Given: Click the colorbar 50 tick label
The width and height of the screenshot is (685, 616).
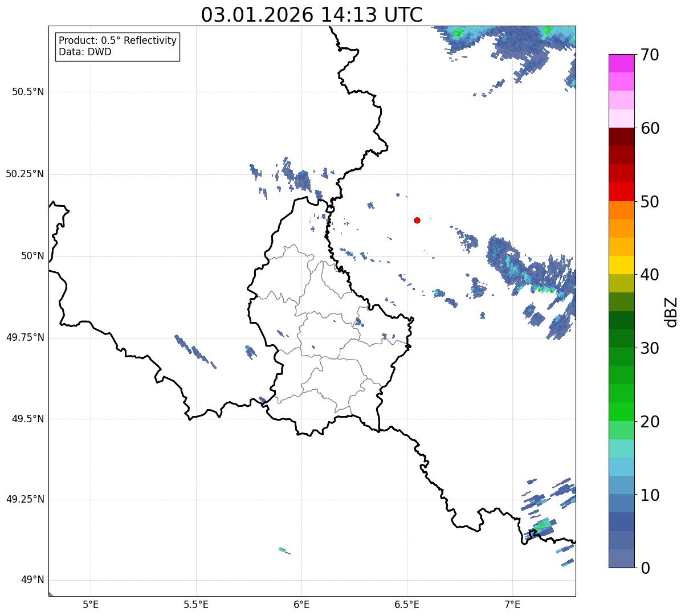Looking at the screenshot, I should (x=650, y=202).
